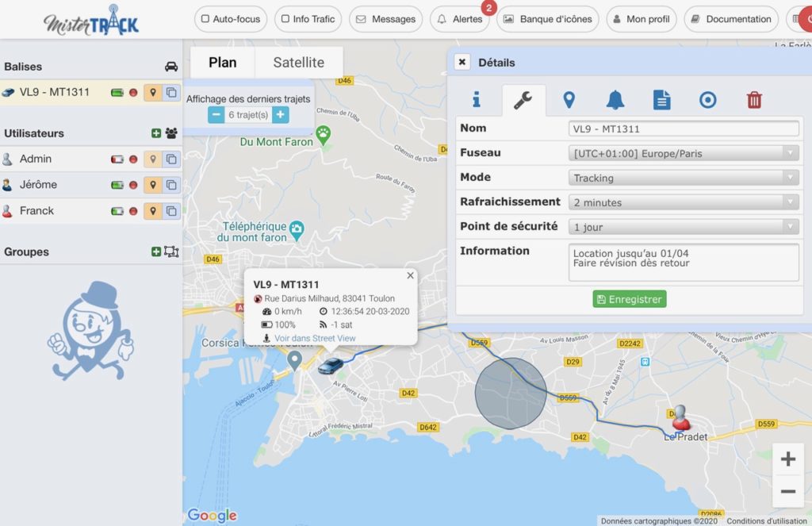
Task: Switch map to Plan view
Action: tap(223, 62)
